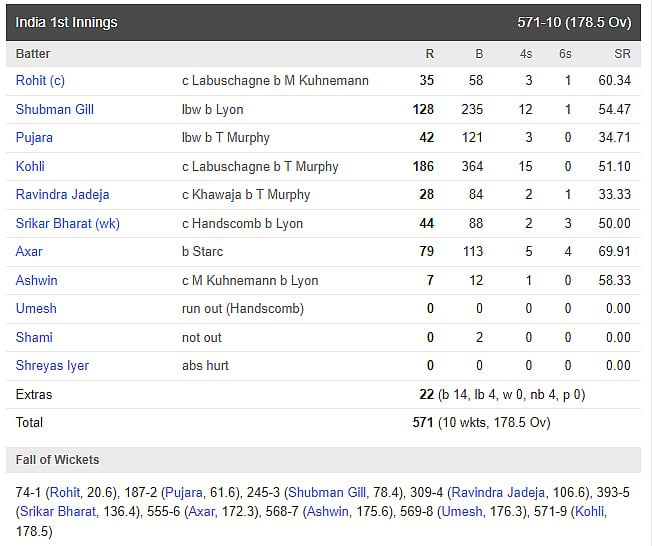The height and width of the screenshot is (546, 652).
Task: Select Ravindra Jadeja in Fall of Wickets
Action: point(498,492)
